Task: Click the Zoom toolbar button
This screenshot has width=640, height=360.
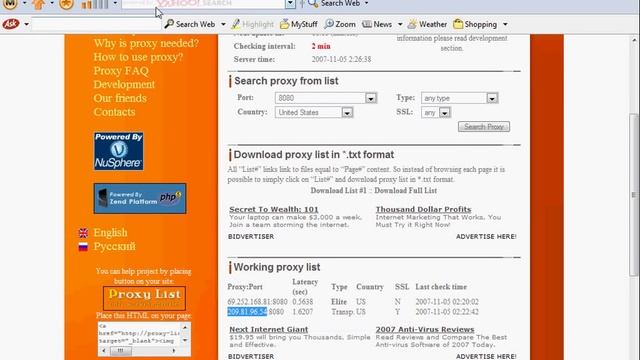Action: (340, 24)
